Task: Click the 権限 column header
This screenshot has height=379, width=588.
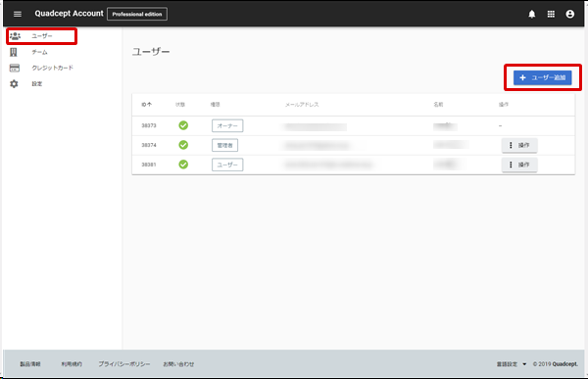Action: coord(216,105)
